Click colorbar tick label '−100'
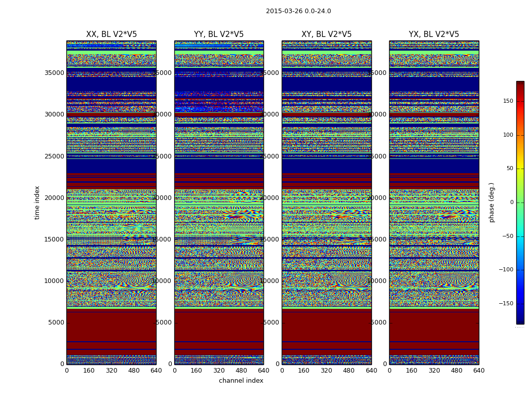 (506, 270)
